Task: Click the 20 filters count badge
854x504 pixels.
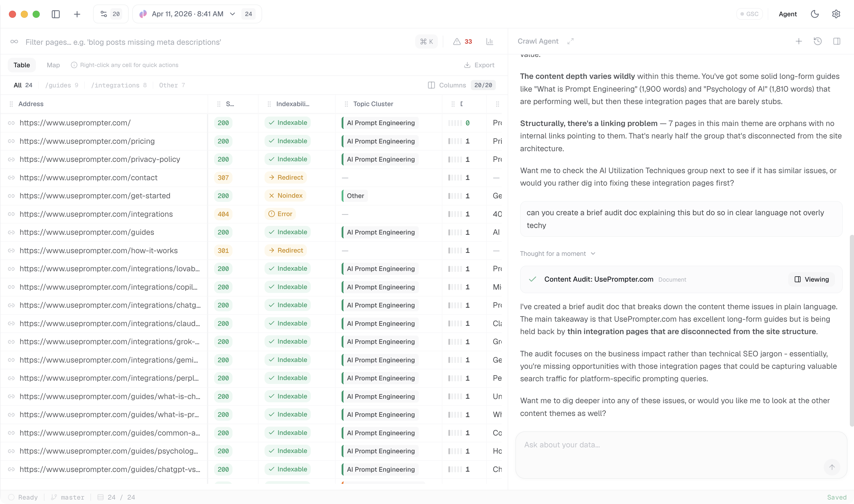Action: 116,14
